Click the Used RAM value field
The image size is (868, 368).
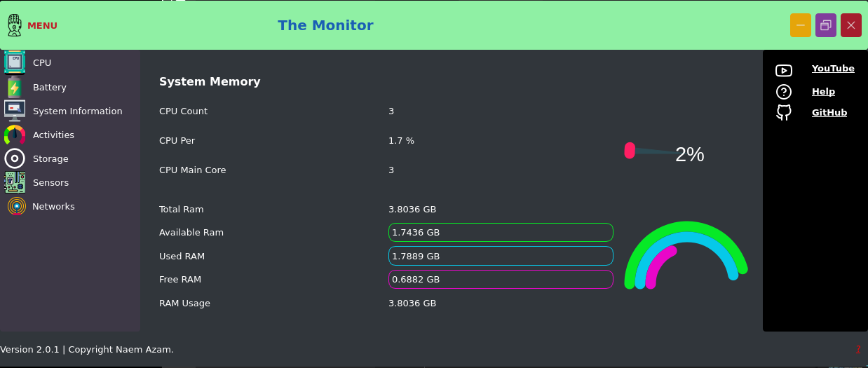point(501,256)
